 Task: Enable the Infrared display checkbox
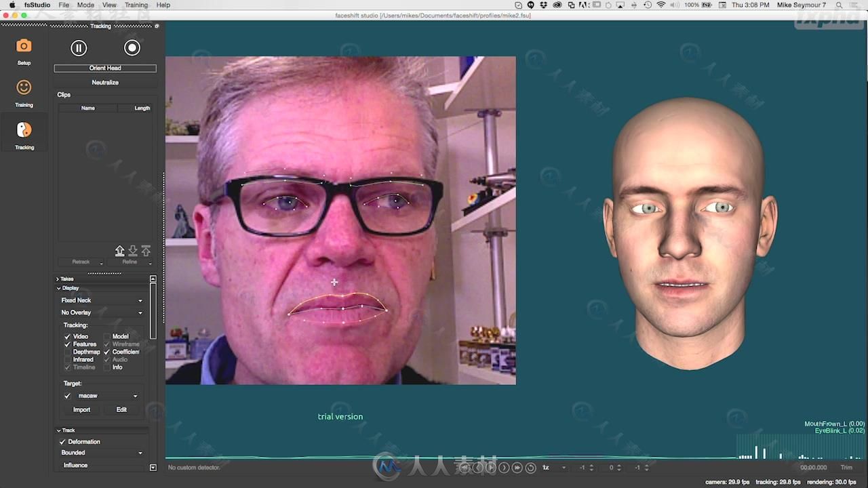(x=67, y=359)
